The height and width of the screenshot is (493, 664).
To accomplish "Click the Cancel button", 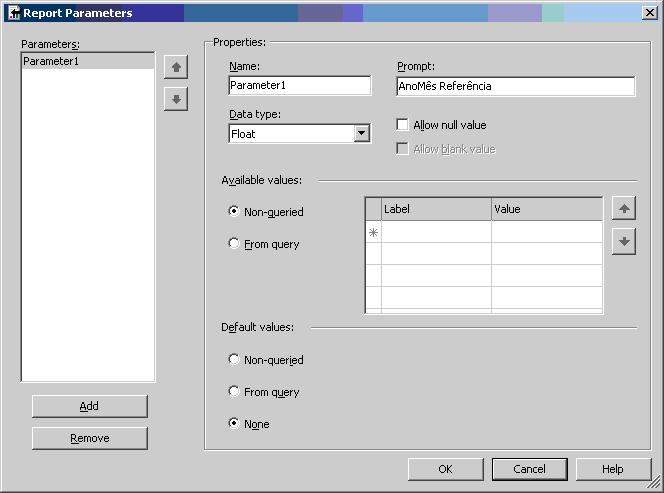I will [x=529, y=469].
